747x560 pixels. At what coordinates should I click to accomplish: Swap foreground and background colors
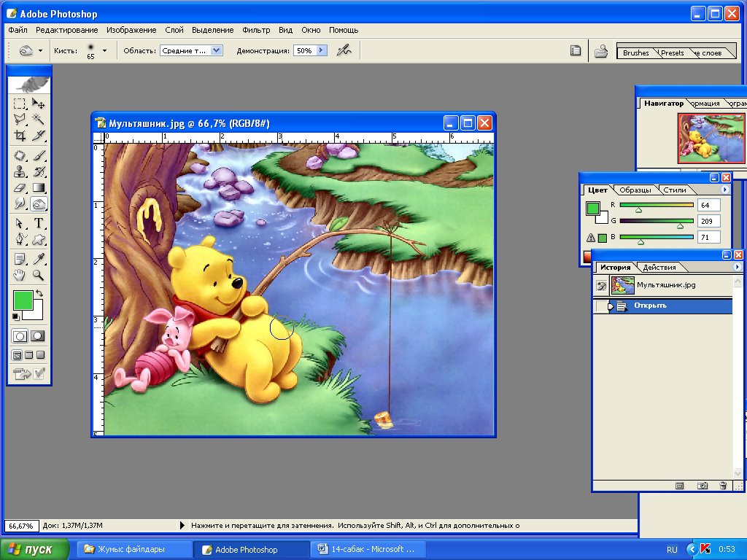click(40, 293)
